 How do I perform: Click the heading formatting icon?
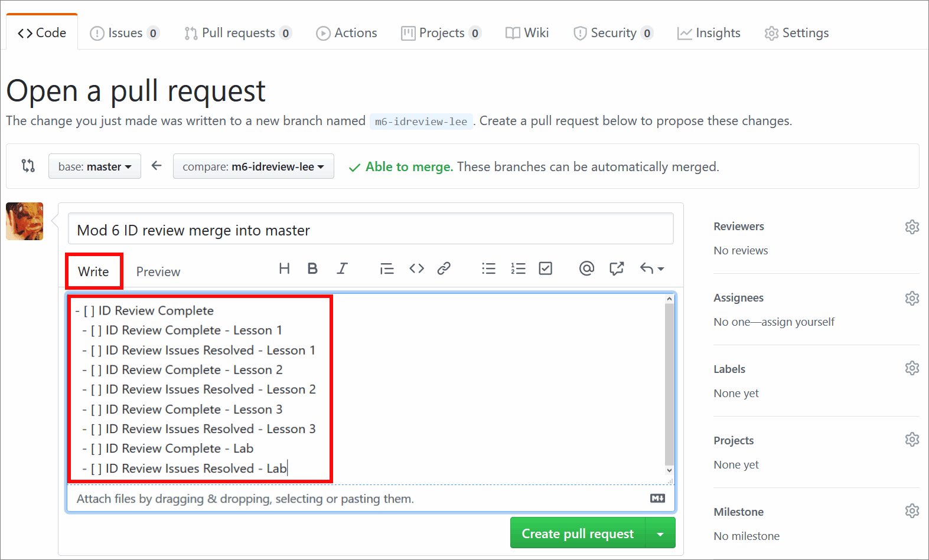(284, 268)
